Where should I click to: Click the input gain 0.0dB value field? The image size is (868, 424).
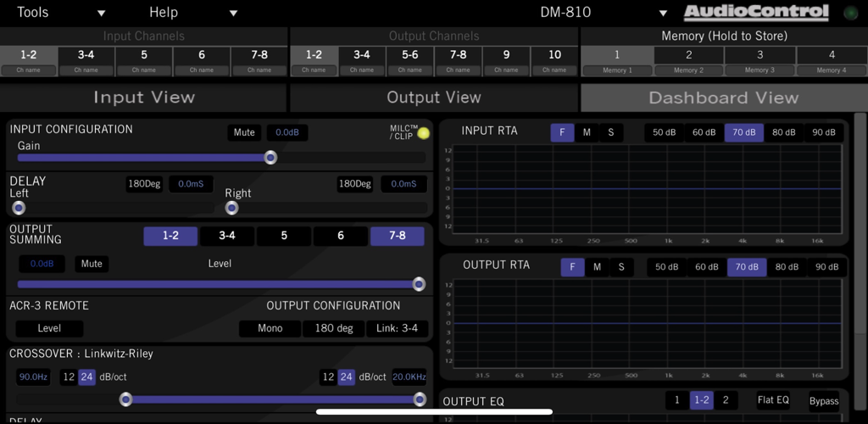[287, 133]
